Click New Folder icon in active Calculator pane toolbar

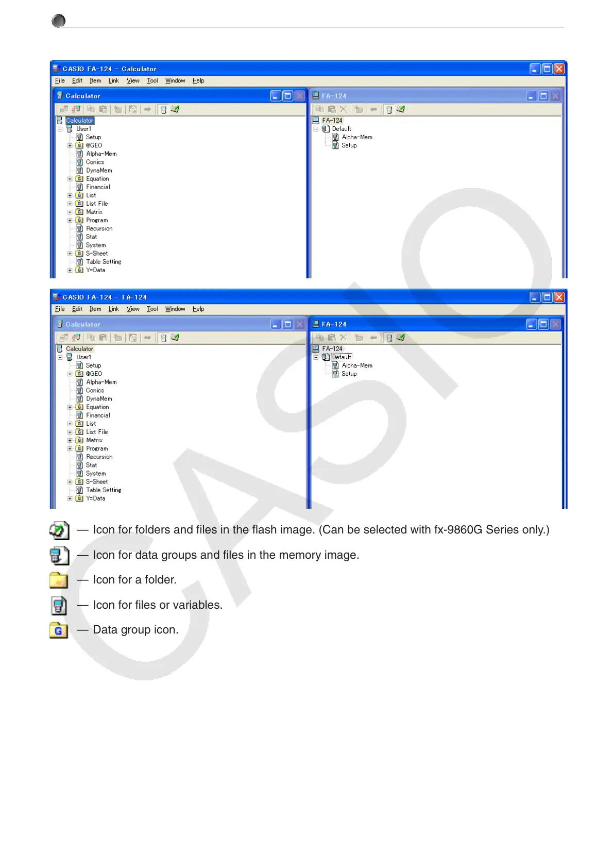pyautogui.click(x=118, y=109)
